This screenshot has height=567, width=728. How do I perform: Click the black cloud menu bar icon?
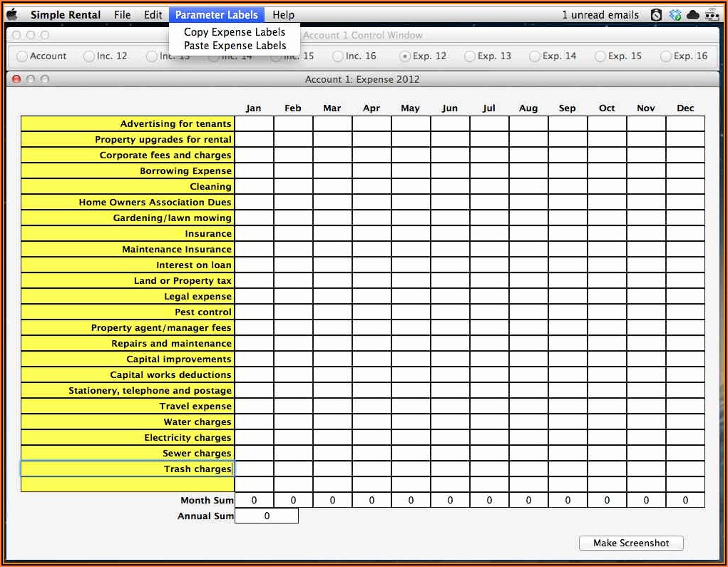[692, 14]
